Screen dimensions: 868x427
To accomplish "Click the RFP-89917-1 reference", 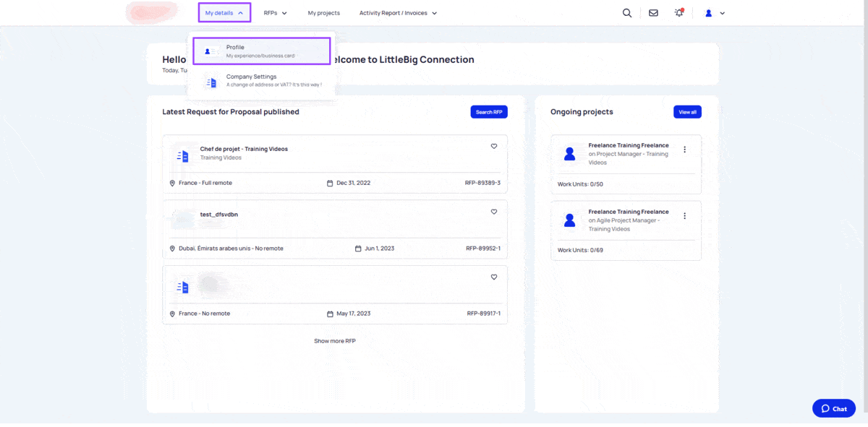I will pos(484,314).
